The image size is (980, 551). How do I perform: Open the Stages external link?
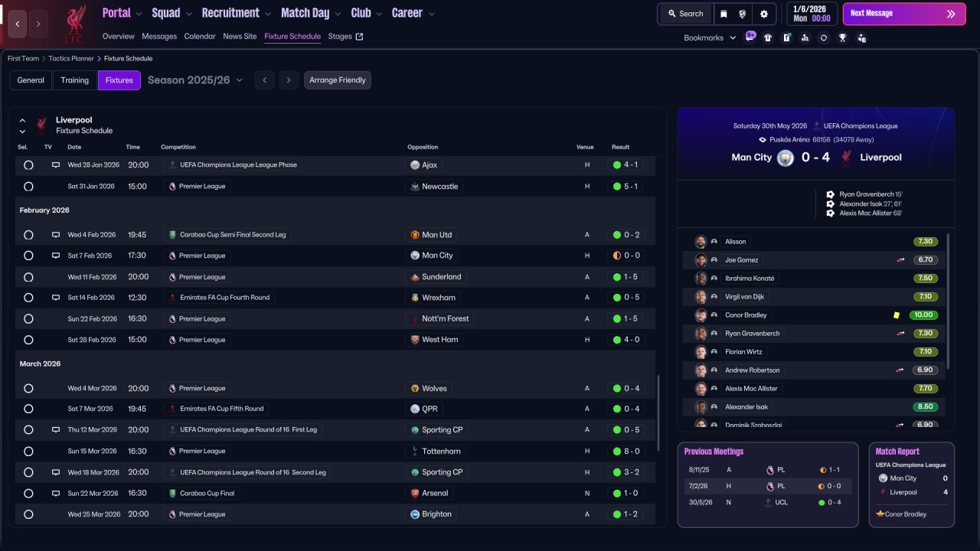346,36
